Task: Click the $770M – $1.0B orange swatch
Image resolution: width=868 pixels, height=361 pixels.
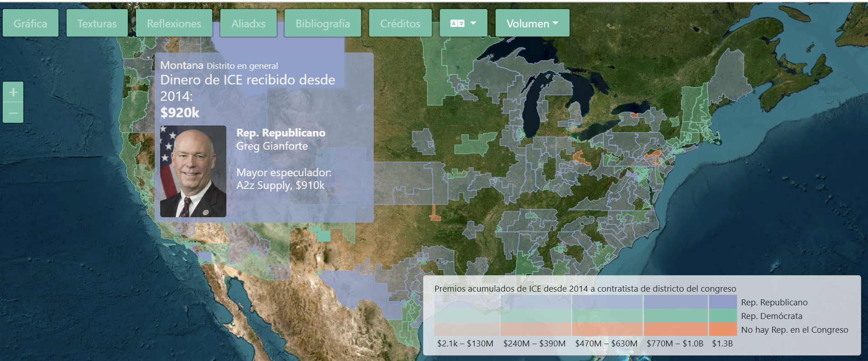Action: coord(675,329)
